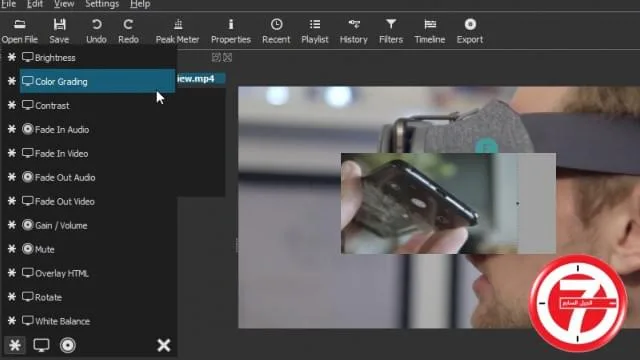The image size is (640, 360).
Task: Click the favorite star beside Rotate
Action: tap(12, 297)
